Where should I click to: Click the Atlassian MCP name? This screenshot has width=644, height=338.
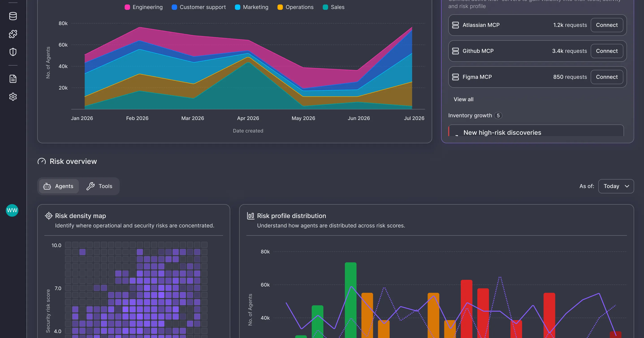point(481,25)
